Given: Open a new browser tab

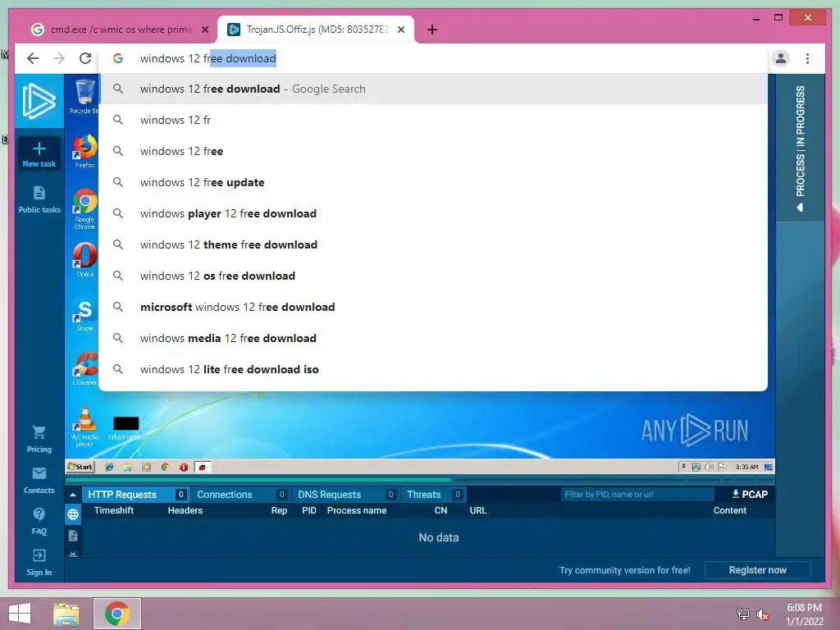Looking at the screenshot, I should coord(432,30).
